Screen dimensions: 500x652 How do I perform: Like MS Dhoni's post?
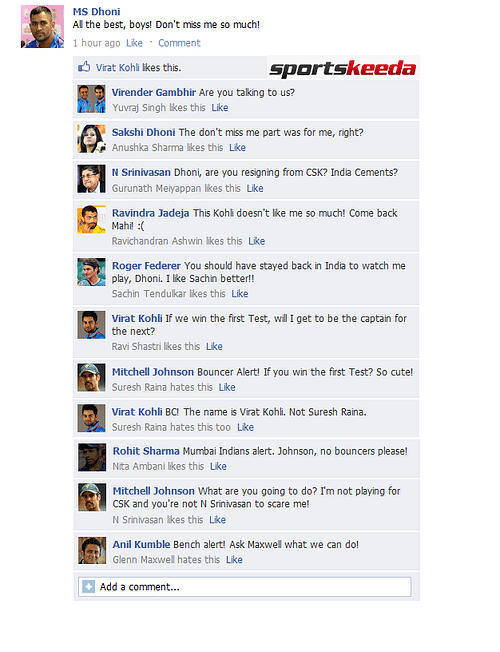(x=134, y=43)
